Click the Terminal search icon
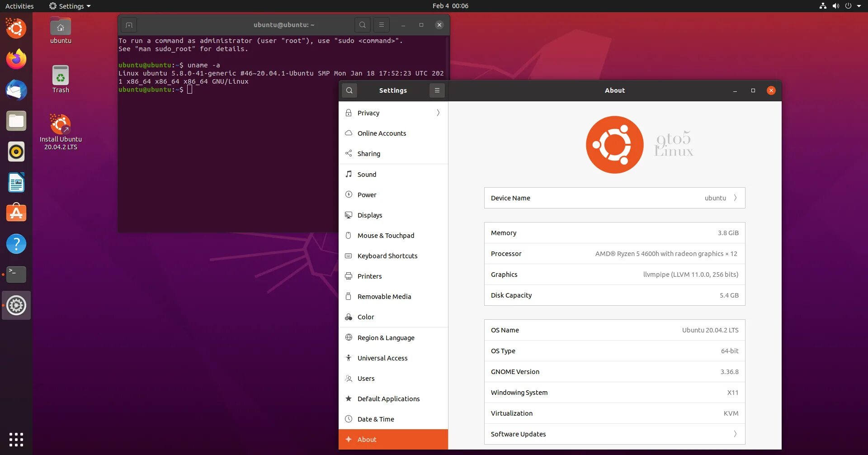868x455 pixels. 363,25
